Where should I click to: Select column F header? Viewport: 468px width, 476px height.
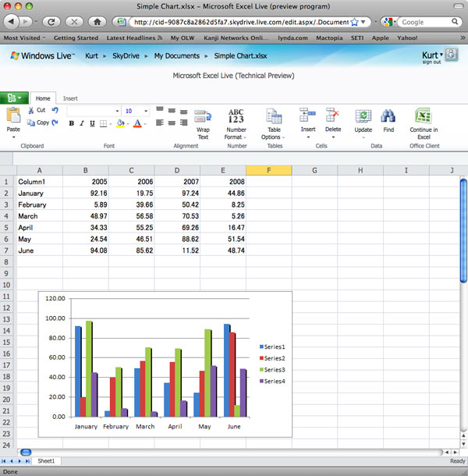[x=268, y=169]
